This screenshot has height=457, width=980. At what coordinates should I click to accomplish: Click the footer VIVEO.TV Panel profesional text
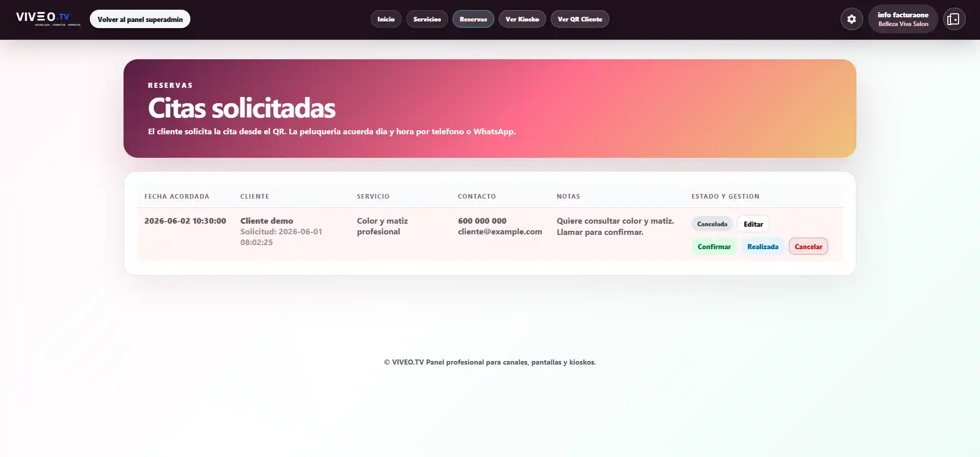490,363
